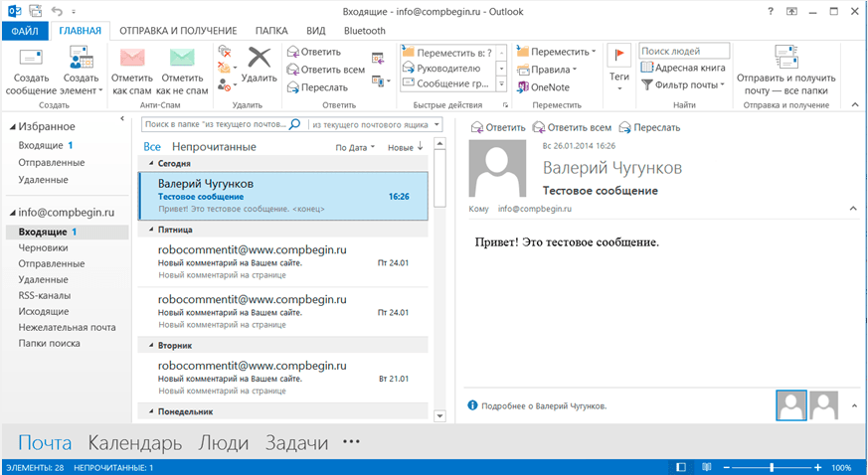Show only Непрочитанные messages filter
Image resolution: width=868 pixels, height=475 pixels.
tap(214, 147)
